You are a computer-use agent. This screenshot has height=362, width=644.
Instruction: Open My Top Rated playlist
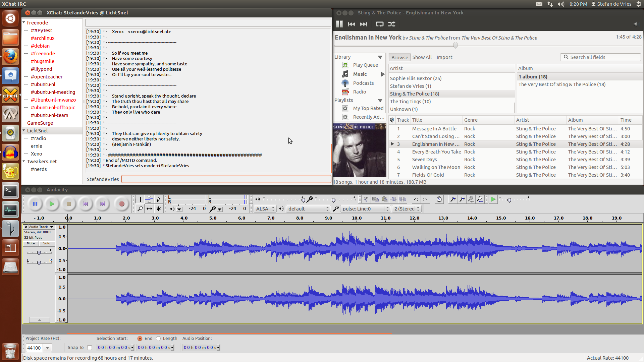pyautogui.click(x=368, y=108)
